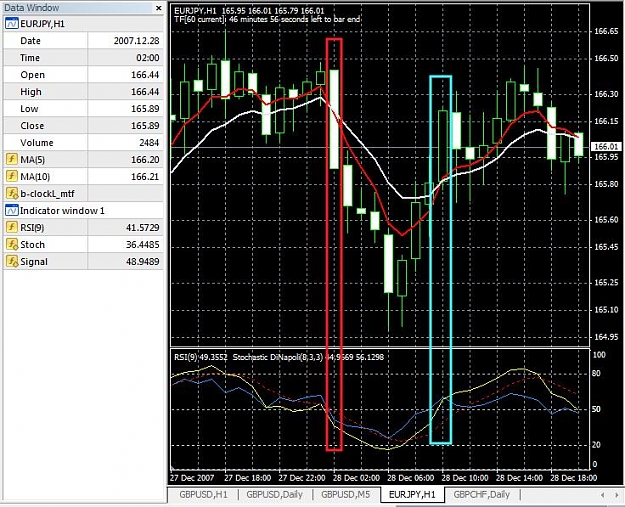625x507 pixels.
Task: Click the RSI(9) Stochastic DiNapoli indicator label
Action: (279, 357)
